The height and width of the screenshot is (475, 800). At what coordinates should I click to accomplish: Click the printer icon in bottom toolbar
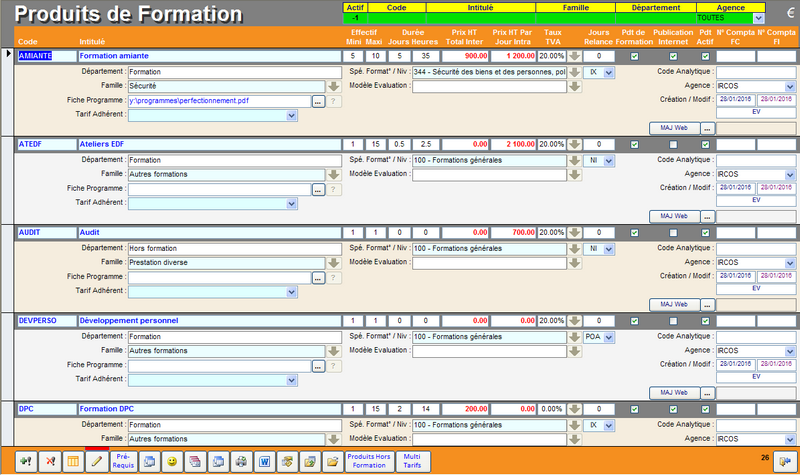pos(240,462)
